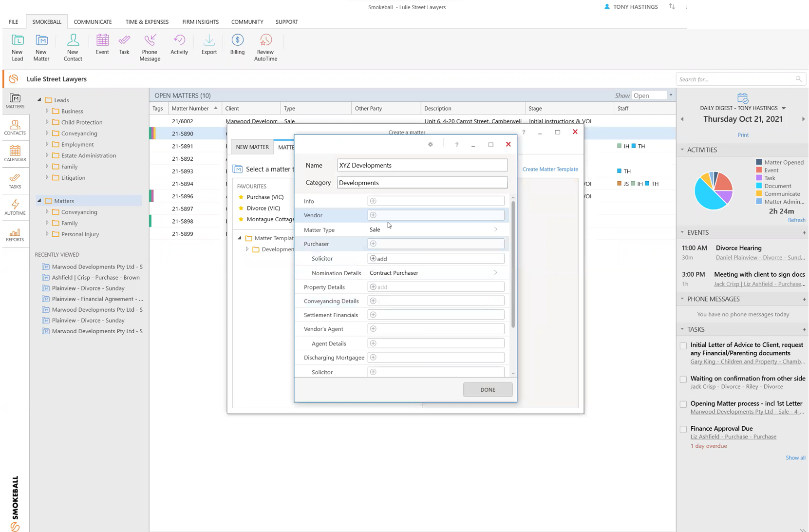The image size is (809, 532).
Task: Expand Child Protection folder
Action: coord(47,122)
